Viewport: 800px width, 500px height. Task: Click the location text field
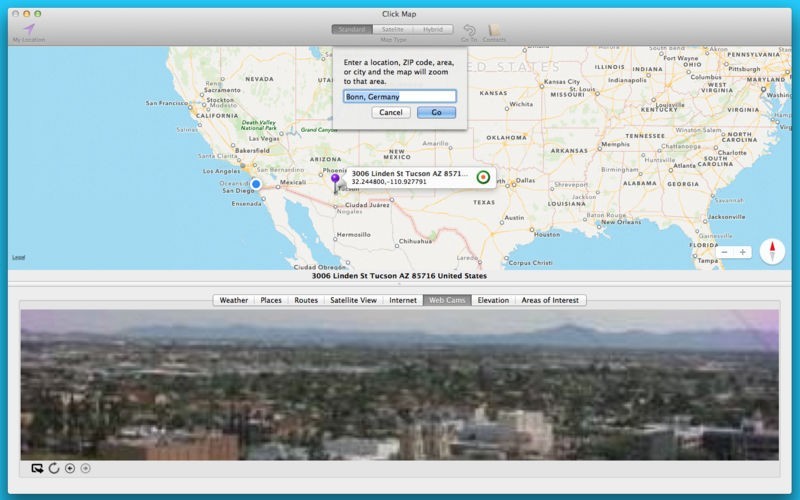[399, 96]
